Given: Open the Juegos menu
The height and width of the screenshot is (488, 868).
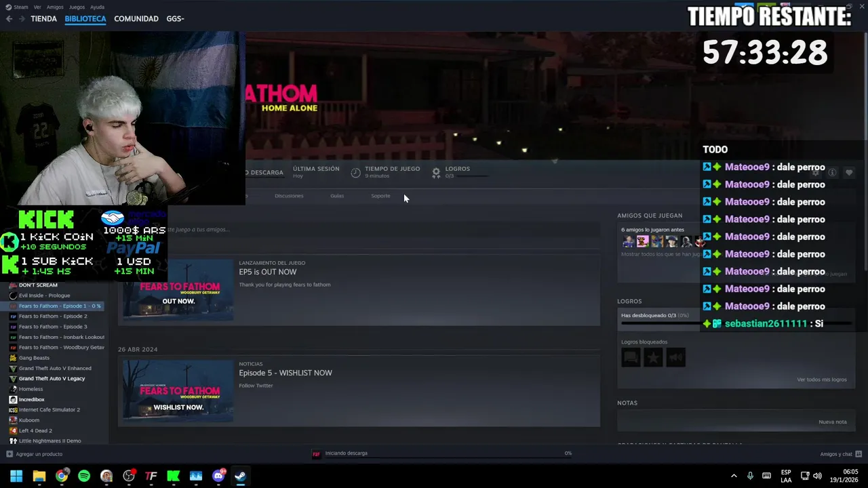Looking at the screenshot, I should pos(77,7).
